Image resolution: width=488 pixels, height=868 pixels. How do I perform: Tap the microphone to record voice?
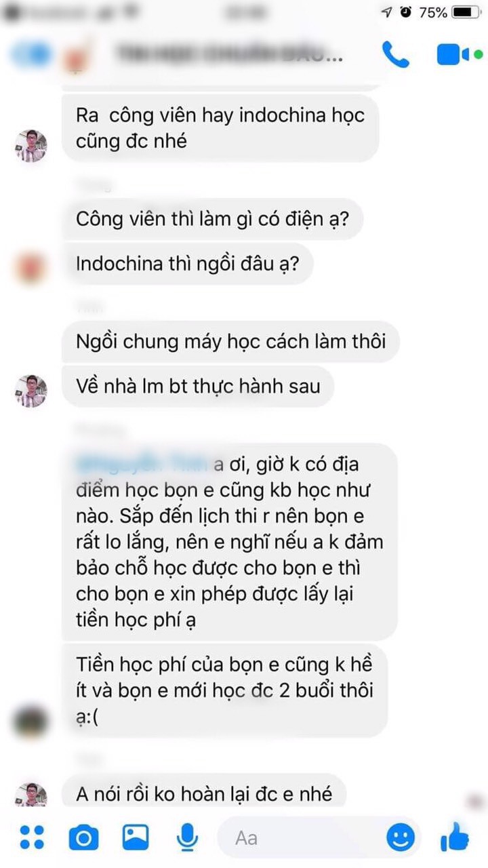(187, 838)
